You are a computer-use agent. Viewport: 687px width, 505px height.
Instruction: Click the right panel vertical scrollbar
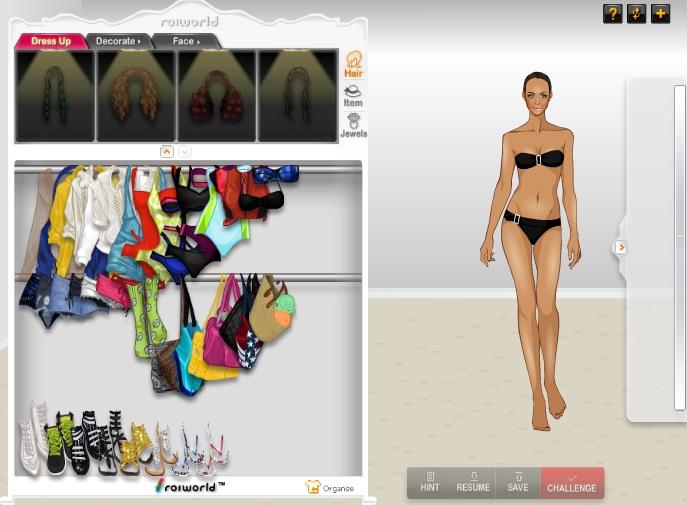pyautogui.click(x=680, y=250)
